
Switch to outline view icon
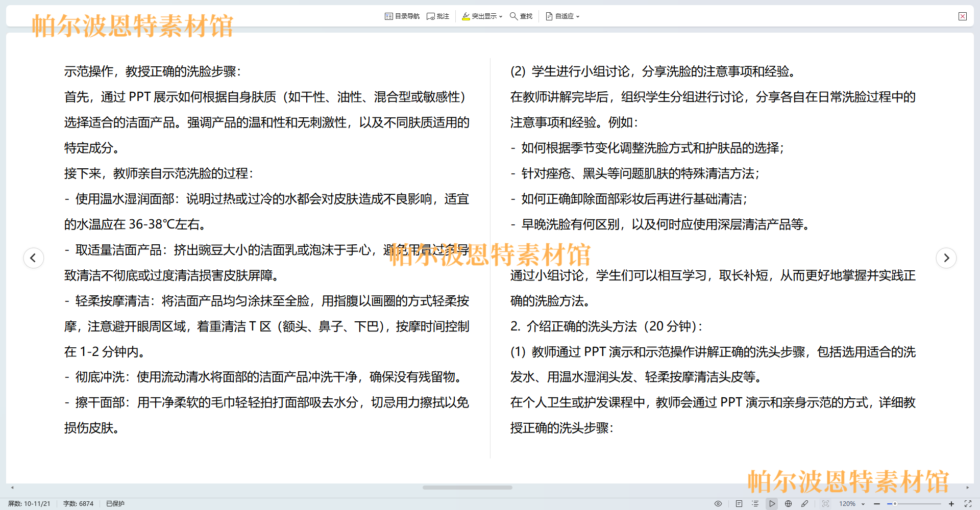pos(755,503)
